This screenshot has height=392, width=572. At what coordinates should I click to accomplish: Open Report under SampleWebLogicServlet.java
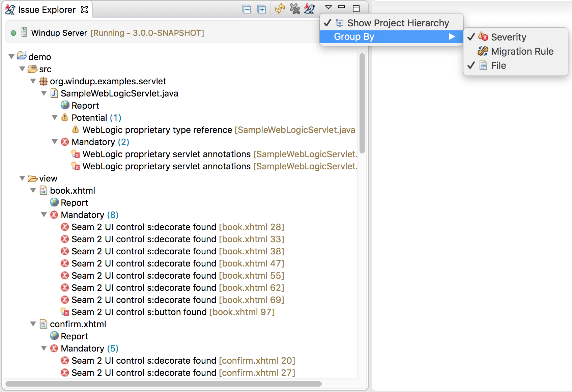click(x=85, y=106)
